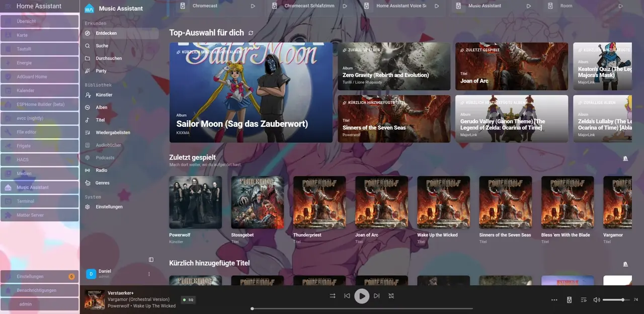This screenshot has width=644, height=314.
Task: Open Suche with the magnifier icon
Action: (x=120, y=46)
